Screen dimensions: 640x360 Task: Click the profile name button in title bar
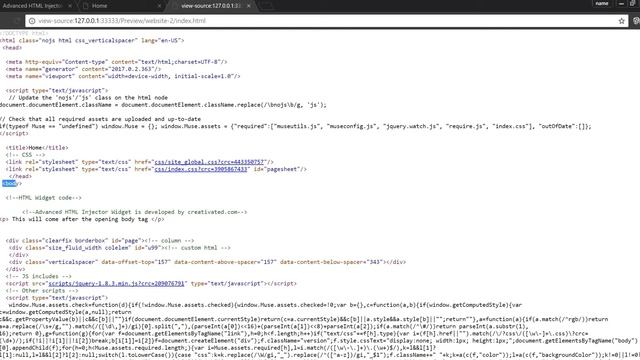point(602,4)
